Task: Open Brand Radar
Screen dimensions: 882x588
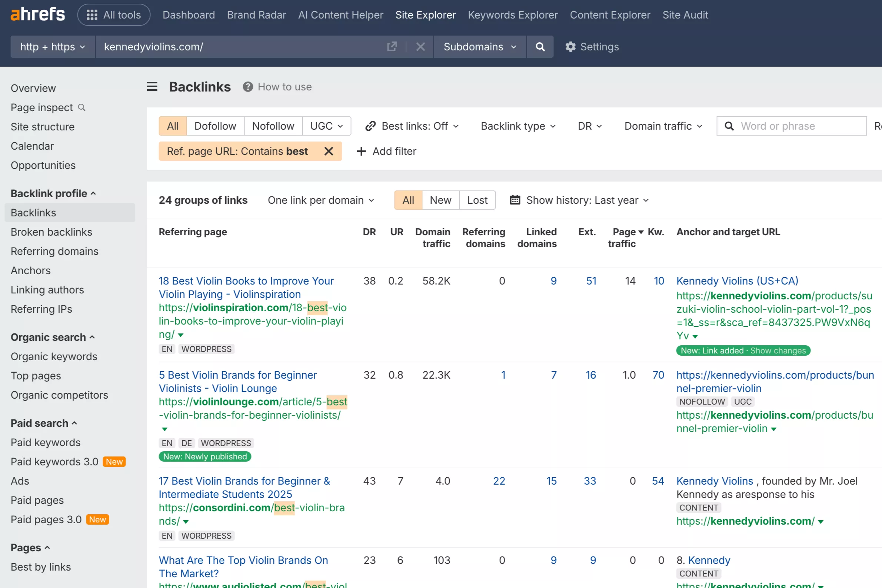Action: 256,14
